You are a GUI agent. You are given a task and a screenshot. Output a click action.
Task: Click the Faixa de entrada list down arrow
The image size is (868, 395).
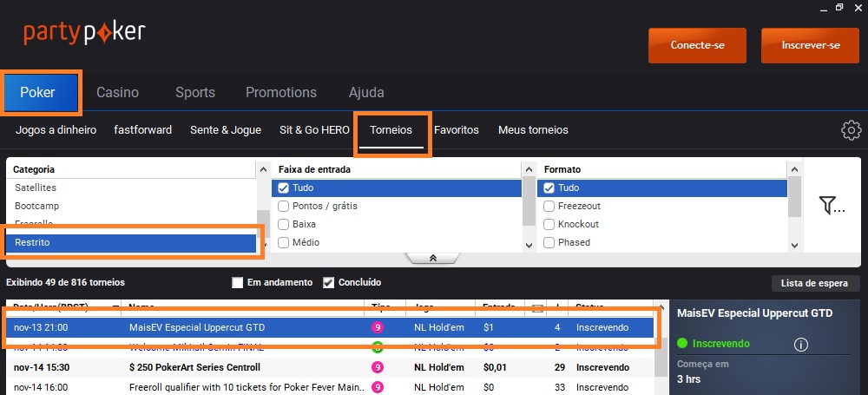pos(529,244)
